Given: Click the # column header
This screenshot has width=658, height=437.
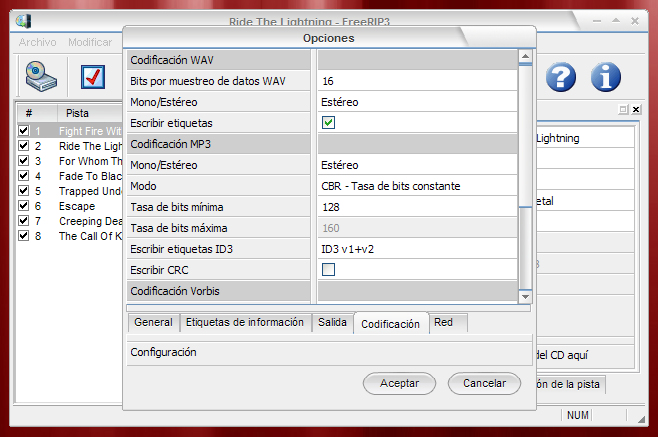Looking at the screenshot, I should (37, 113).
